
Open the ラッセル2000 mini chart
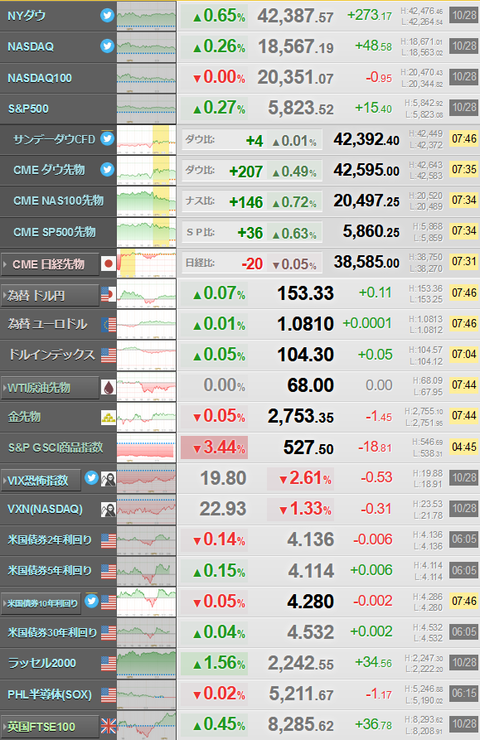[x=146, y=663]
